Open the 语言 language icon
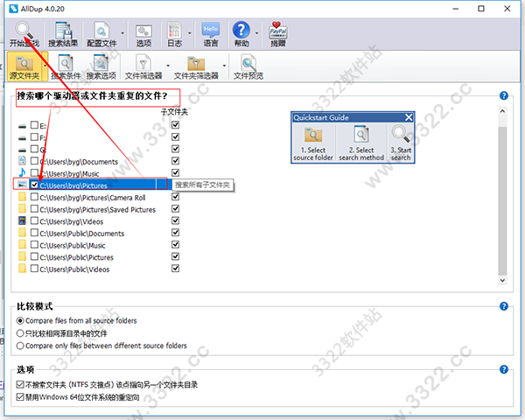The image size is (525, 420). [x=211, y=33]
